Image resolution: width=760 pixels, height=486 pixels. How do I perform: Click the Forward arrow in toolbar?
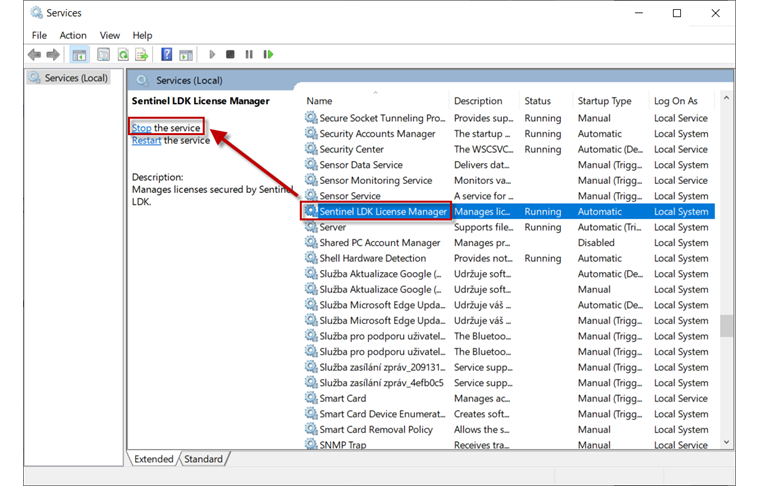(x=53, y=55)
